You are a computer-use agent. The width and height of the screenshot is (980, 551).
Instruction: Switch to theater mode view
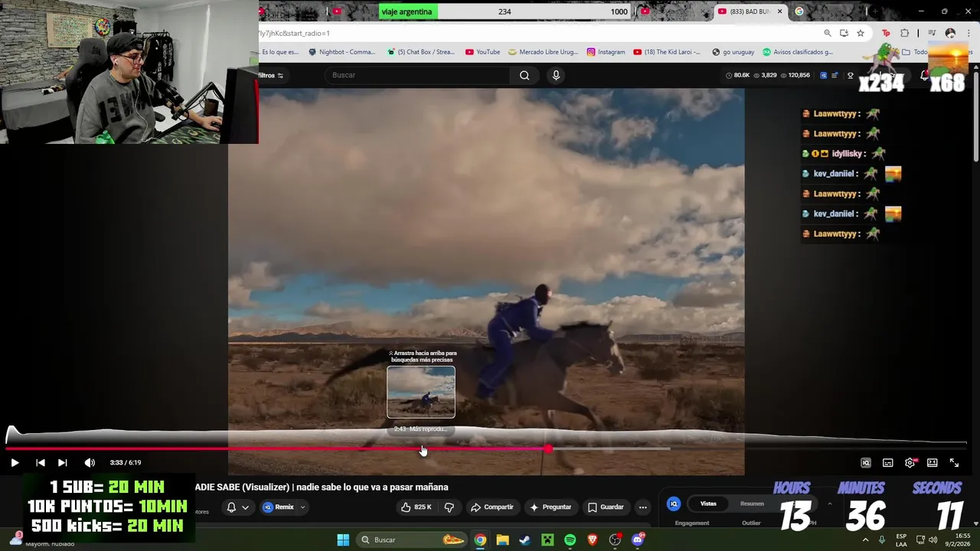932,462
